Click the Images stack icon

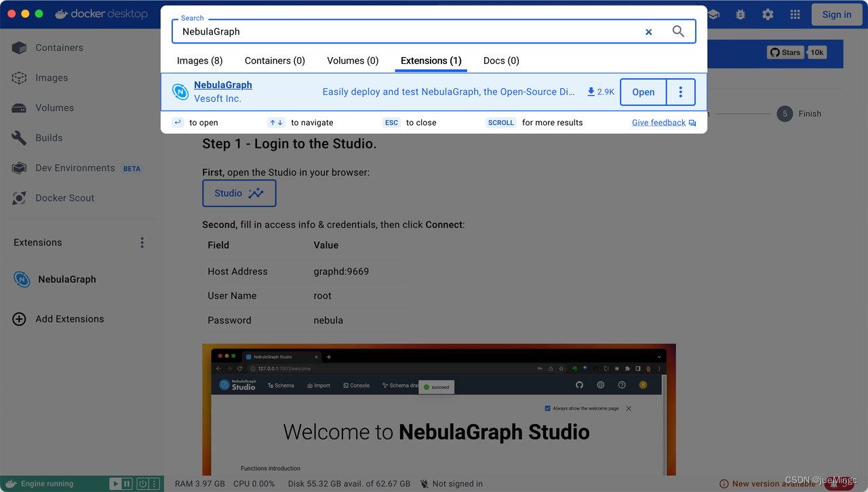click(x=19, y=77)
